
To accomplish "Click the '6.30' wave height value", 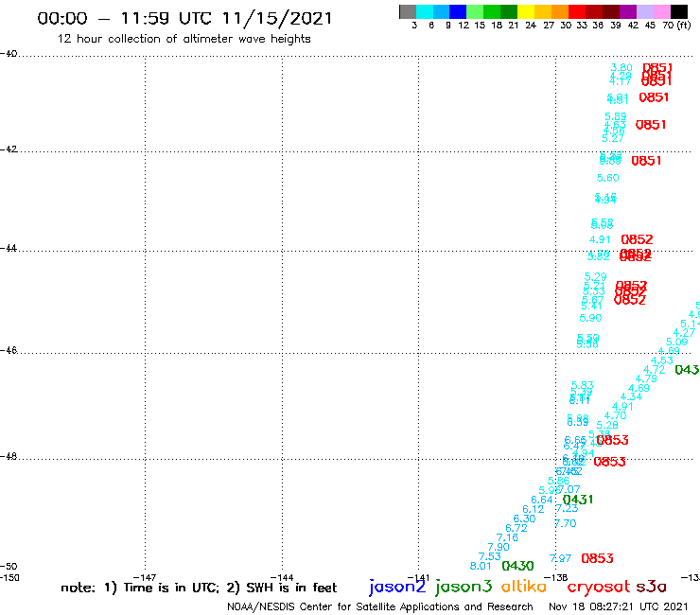I will click(525, 518).
